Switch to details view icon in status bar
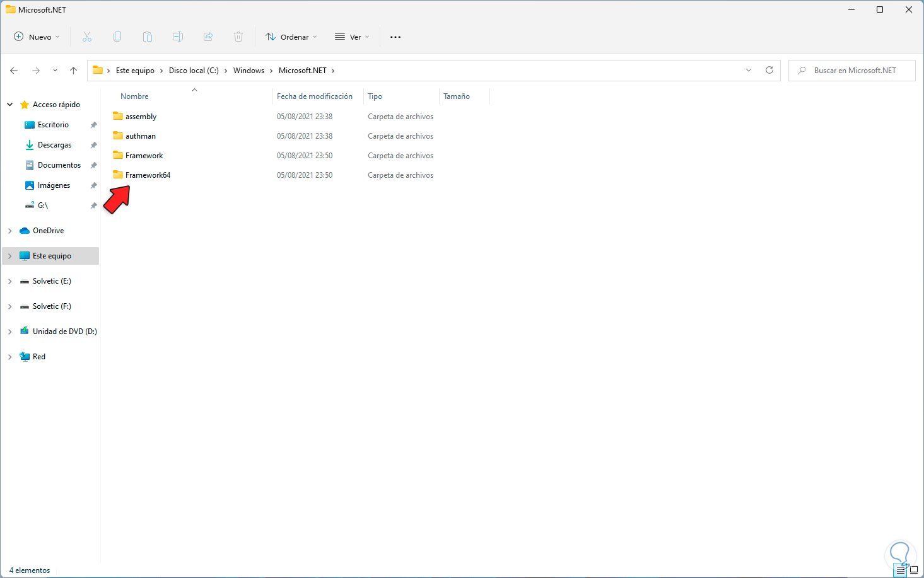 (901, 570)
